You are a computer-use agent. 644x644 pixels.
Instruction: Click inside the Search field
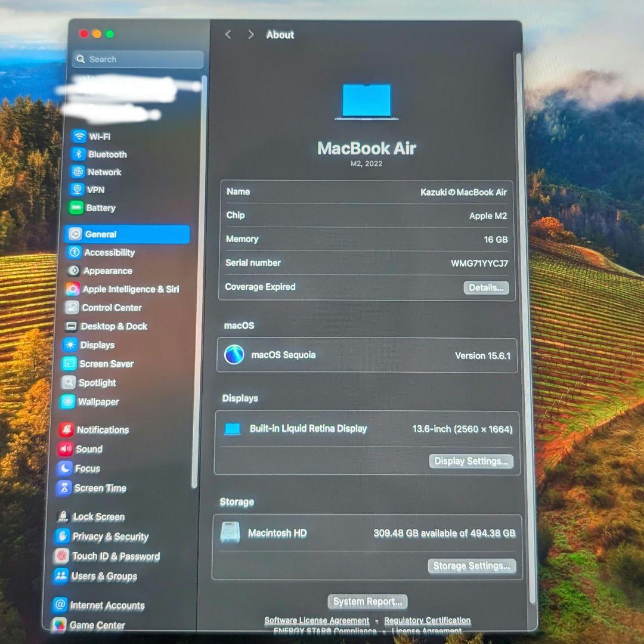pyautogui.click(x=137, y=59)
